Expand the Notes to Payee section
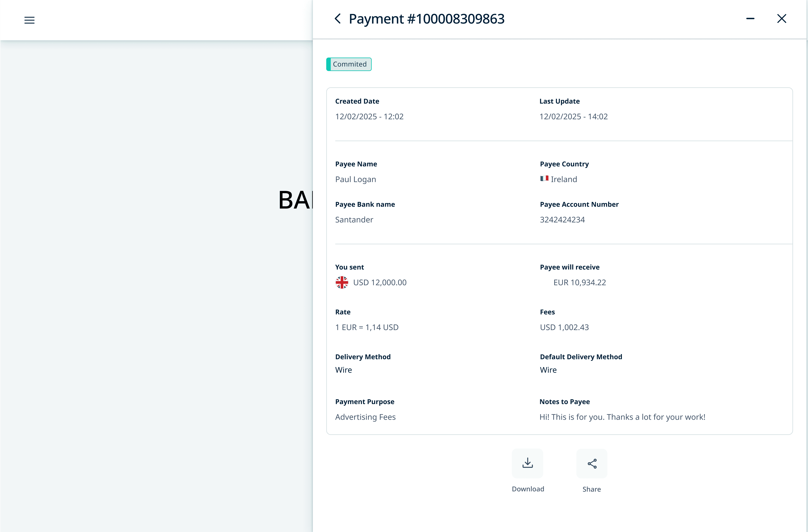 [x=564, y=401]
